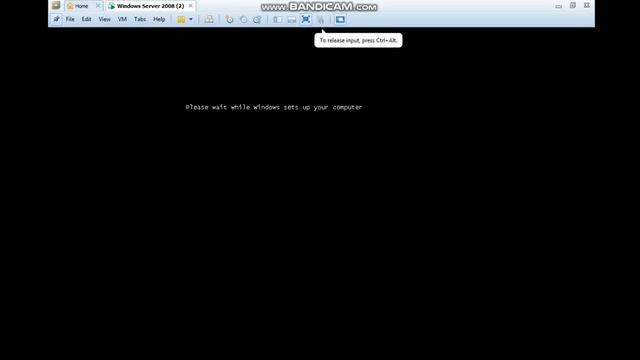640x360 pixels.
Task: Click send Ctrl+Alt+Del icon
Action: pos(209,19)
